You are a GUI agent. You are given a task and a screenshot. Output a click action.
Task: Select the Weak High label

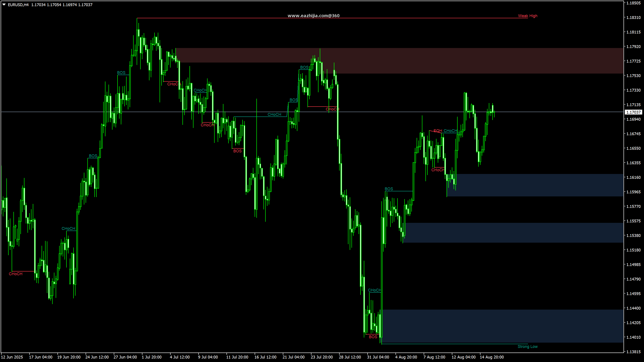pyautogui.click(x=528, y=16)
